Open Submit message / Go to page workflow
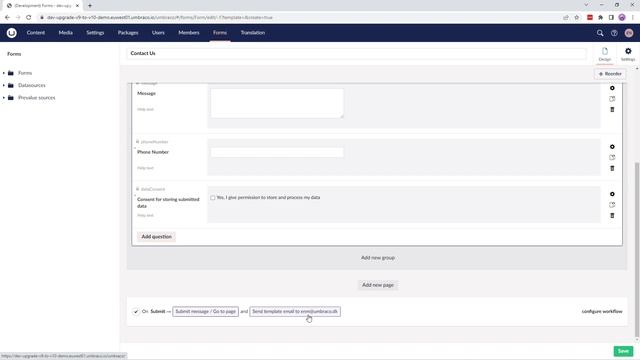This screenshot has height=360, width=640. pyautogui.click(x=205, y=311)
